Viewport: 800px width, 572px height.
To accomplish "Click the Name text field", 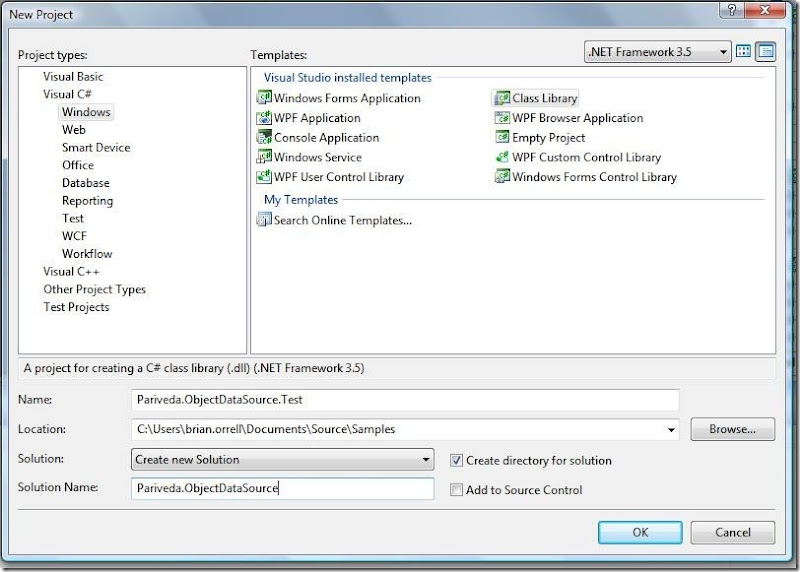I will pos(405,400).
